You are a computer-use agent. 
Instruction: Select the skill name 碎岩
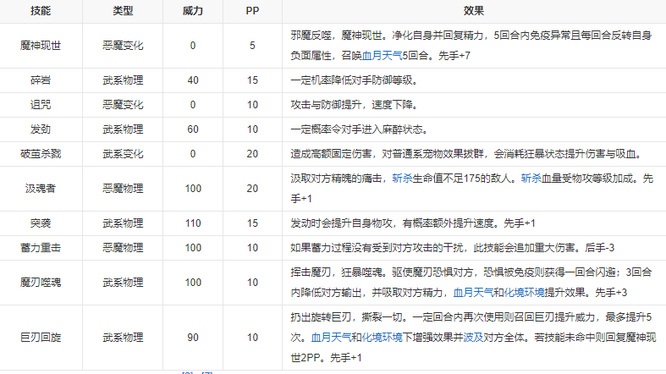41,80
